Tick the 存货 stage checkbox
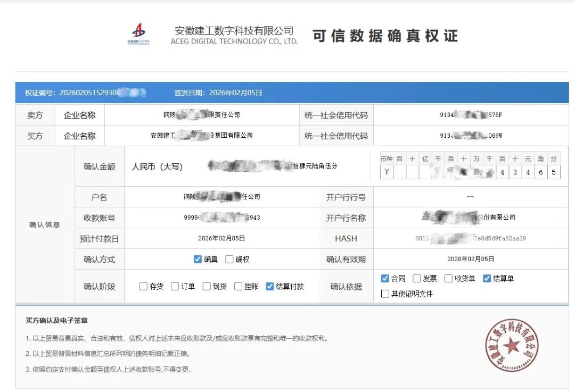Screen dimensions: 575x392 tap(143, 287)
